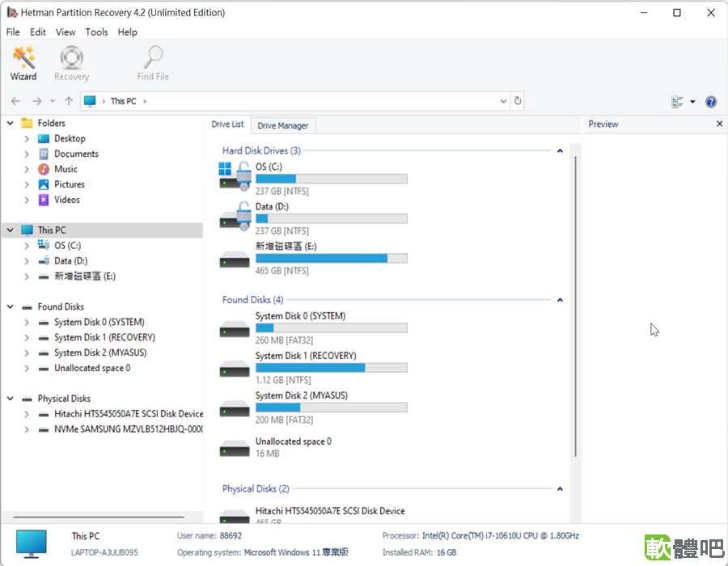The width and height of the screenshot is (728, 566).
Task: Click the arrow after This PC in path
Action: (x=145, y=101)
